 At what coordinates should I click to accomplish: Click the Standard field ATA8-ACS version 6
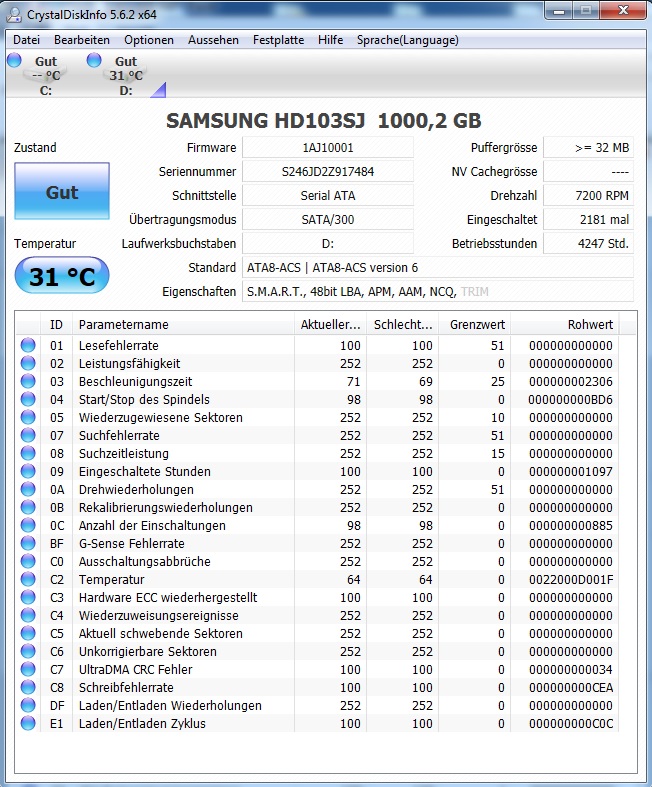pos(438,268)
